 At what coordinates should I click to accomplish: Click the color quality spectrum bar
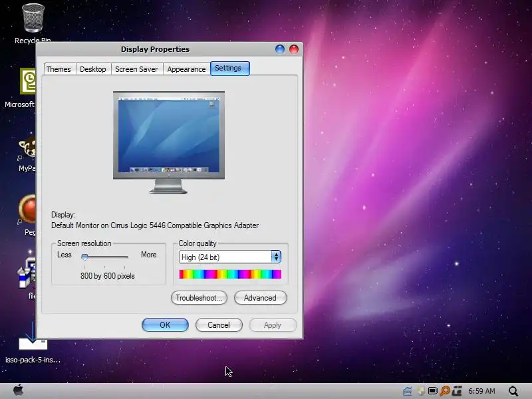[230, 274]
